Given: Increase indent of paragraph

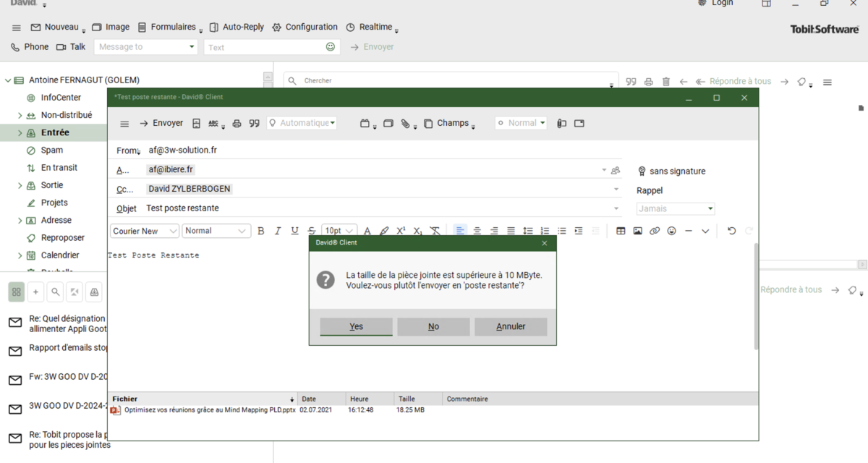Looking at the screenshot, I should [x=579, y=231].
